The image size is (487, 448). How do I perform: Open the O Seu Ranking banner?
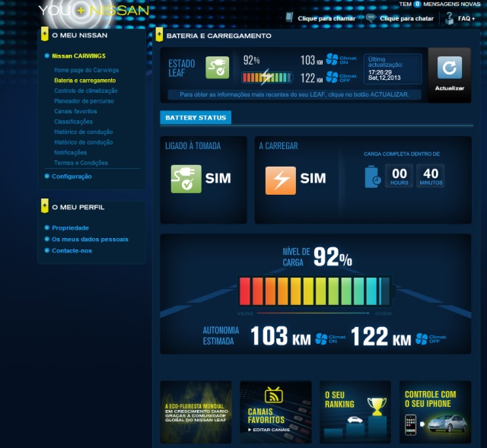(355, 412)
